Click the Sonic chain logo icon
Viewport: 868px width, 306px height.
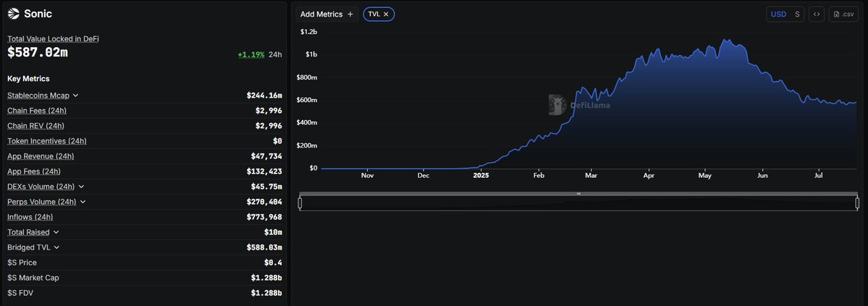13,14
